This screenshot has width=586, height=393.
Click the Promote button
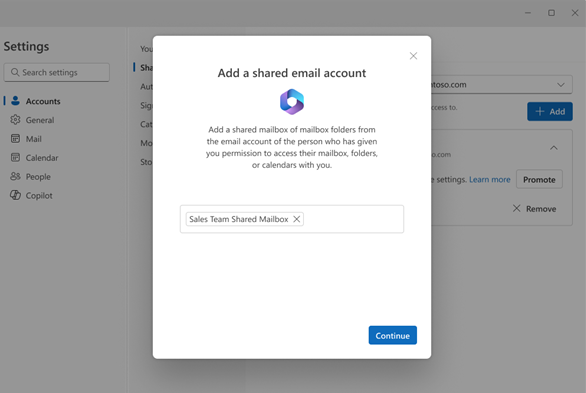pyautogui.click(x=539, y=179)
